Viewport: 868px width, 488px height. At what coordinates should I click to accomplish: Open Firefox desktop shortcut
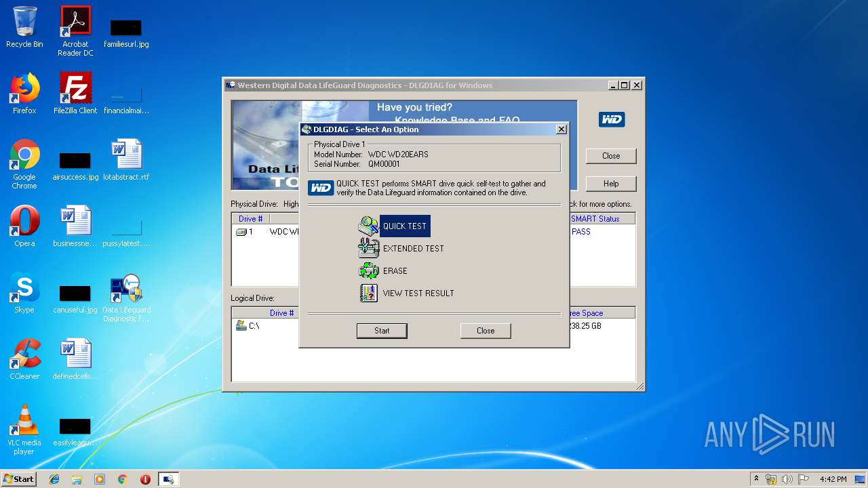[x=24, y=93]
